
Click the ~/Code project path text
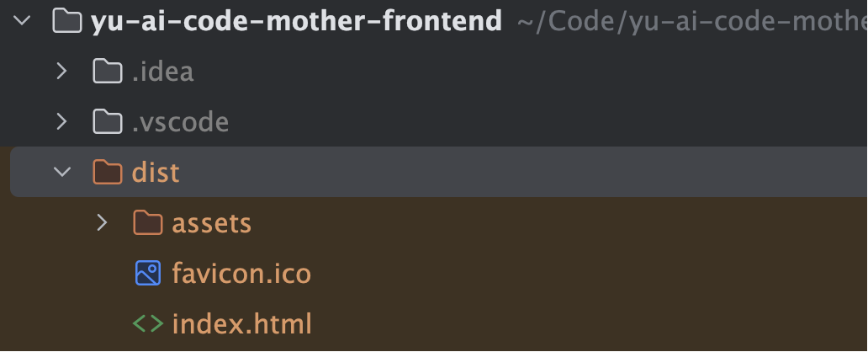pyautogui.click(x=690, y=21)
